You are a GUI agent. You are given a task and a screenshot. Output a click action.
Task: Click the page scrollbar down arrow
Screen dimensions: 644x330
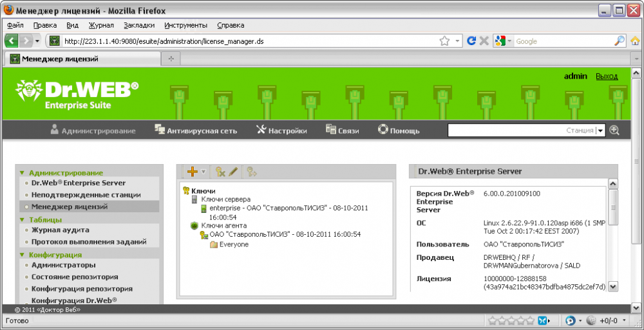coord(636,307)
